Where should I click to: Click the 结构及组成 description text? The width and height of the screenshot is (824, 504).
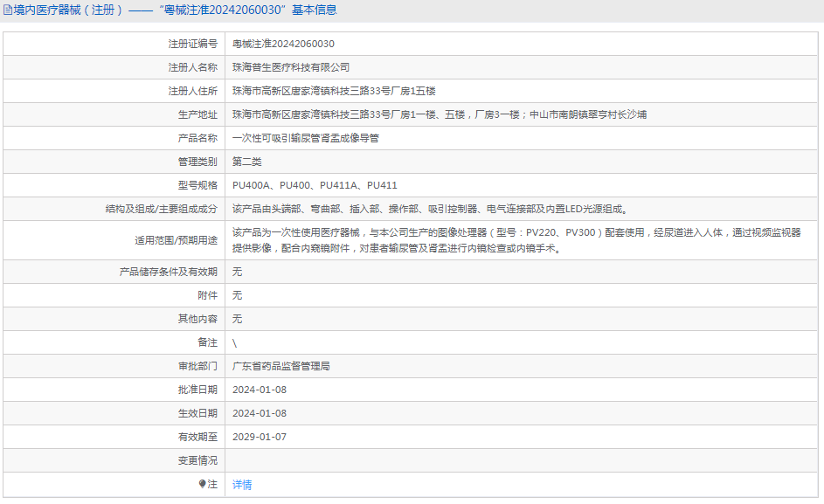pos(430,209)
